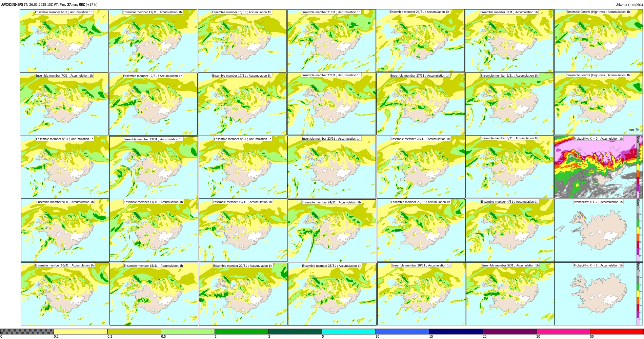Select the green 1–3 legend swatch
644x339 pixels.
(241, 332)
